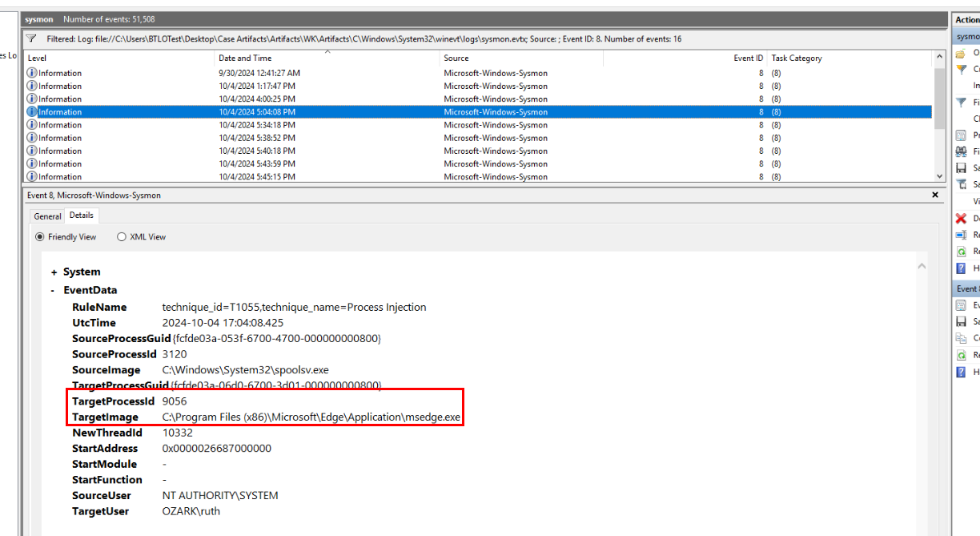Collapse the Event 8 actions section header
The width and height of the screenshot is (980, 536).
coord(966,288)
